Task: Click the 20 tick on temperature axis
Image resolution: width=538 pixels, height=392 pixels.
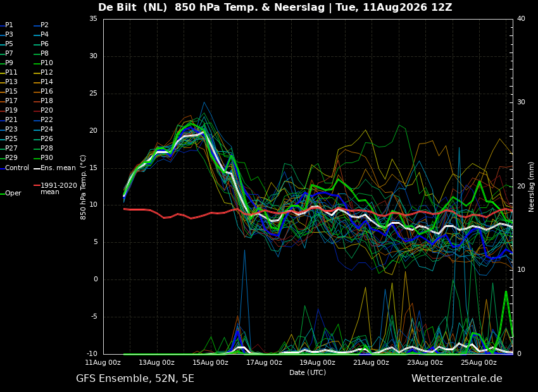Action: (93, 130)
